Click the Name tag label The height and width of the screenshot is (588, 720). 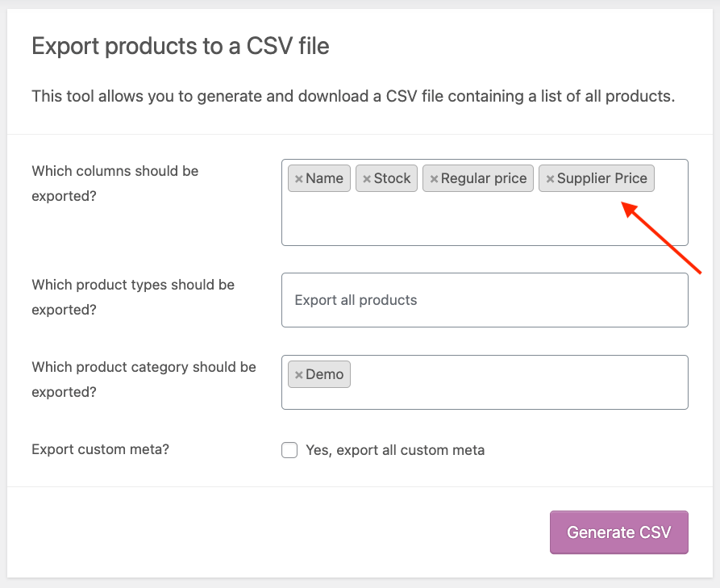(x=325, y=179)
